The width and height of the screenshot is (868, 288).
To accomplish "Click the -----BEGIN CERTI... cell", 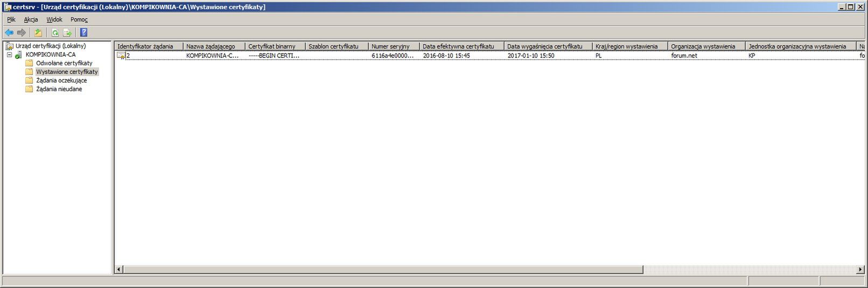I will click(274, 56).
